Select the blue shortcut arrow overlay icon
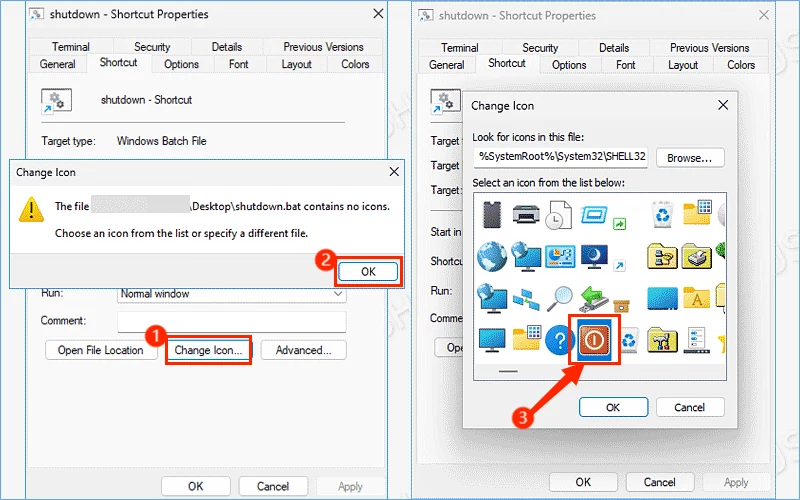This screenshot has width=800, height=500. click(619, 265)
